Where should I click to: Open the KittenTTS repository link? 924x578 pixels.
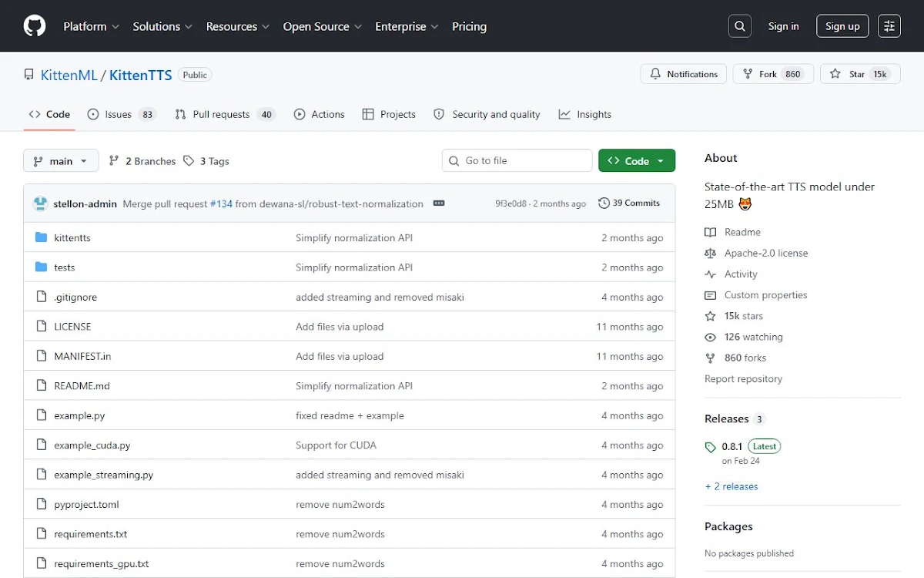coord(140,75)
